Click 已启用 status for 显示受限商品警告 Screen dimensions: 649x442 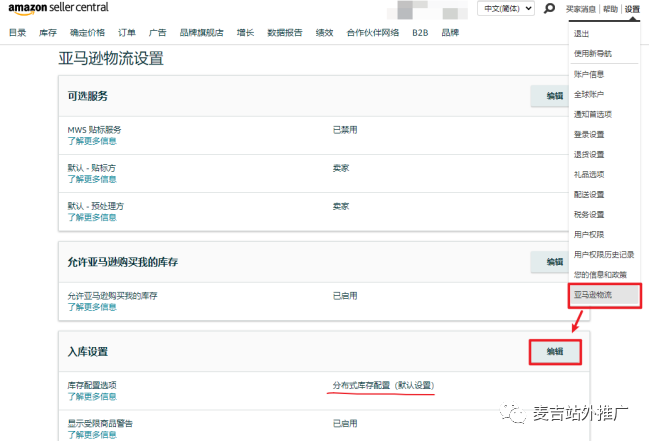click(x=345, y=423)
